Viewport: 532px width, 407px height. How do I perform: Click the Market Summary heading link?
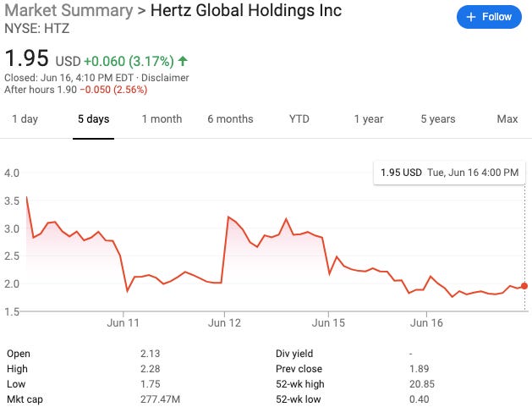[69, 11]
